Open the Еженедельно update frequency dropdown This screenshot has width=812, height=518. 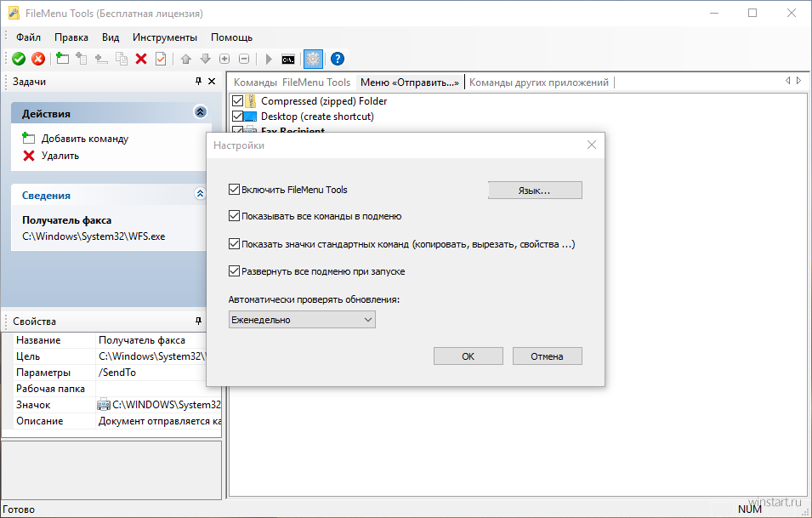[302, 320]
